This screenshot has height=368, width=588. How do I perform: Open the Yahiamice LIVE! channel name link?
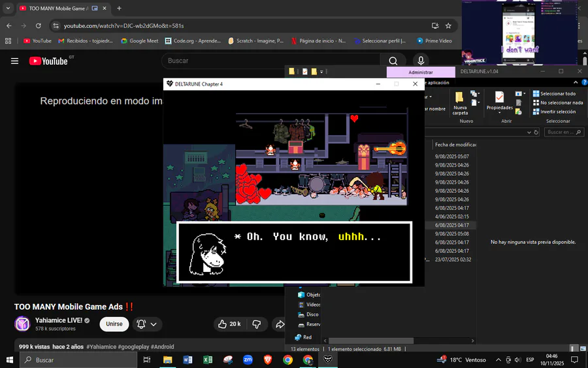click(x=59, y=320)
